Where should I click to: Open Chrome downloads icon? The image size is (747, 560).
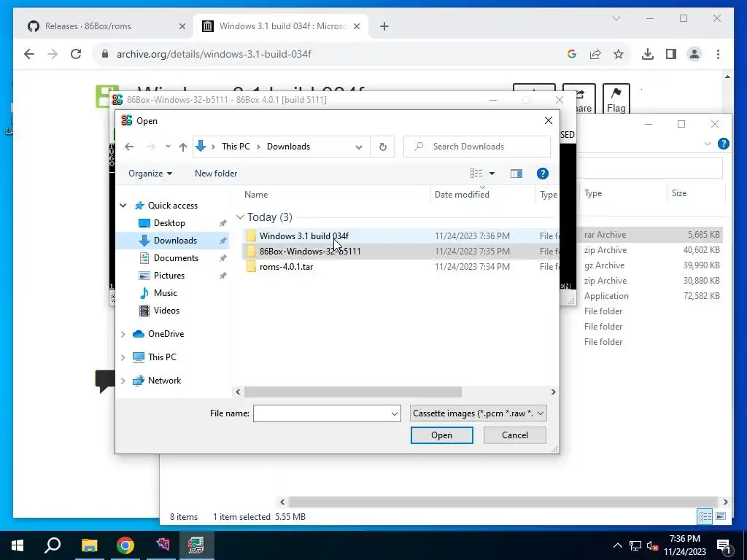[648, 54]
